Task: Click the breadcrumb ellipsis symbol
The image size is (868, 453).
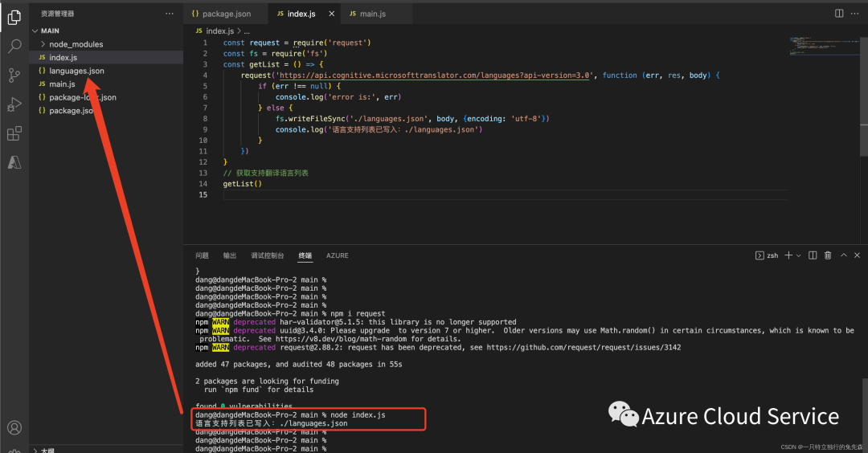Action: point(247,31)
